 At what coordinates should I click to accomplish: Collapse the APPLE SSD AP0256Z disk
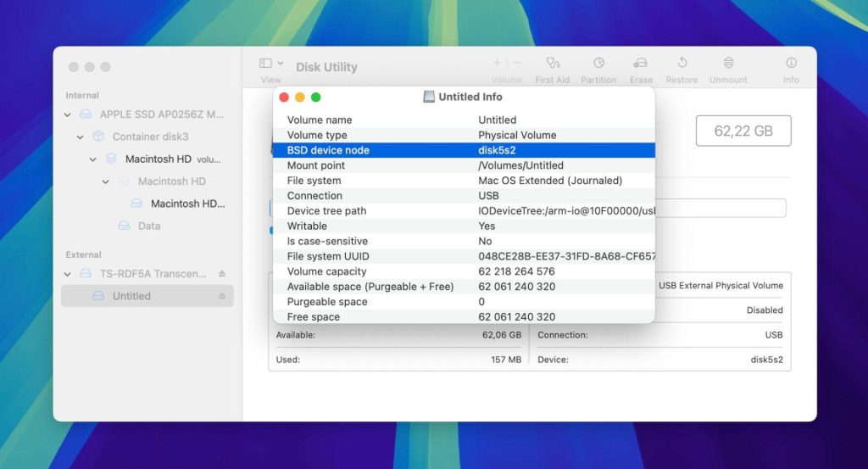[68, 114]
